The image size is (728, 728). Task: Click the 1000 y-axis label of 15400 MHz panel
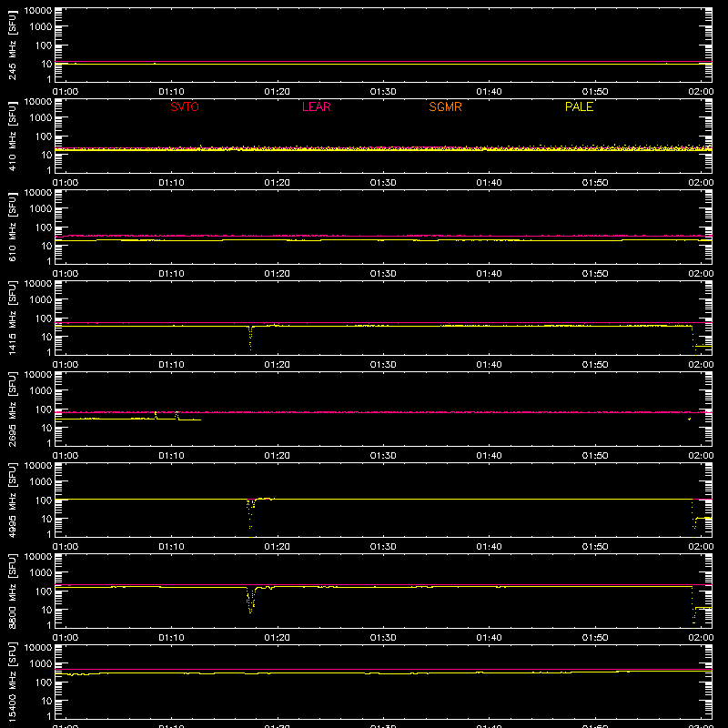pos(41,663)
